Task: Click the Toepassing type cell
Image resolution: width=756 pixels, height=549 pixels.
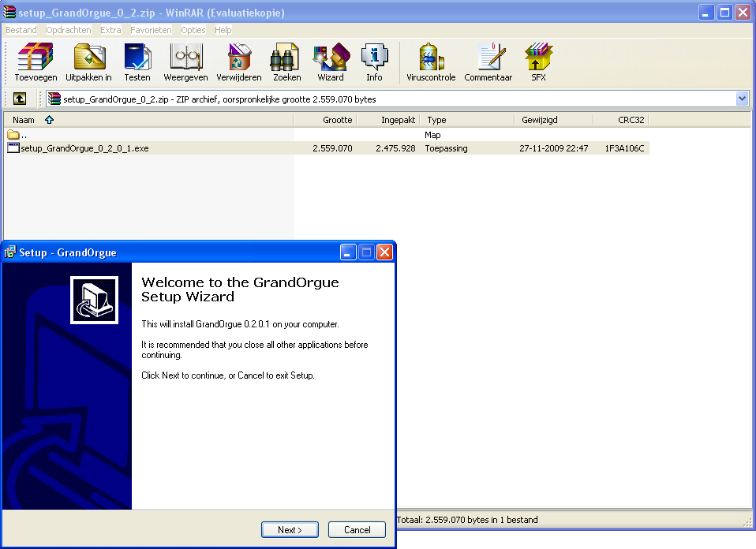Action: pos(446,148)
